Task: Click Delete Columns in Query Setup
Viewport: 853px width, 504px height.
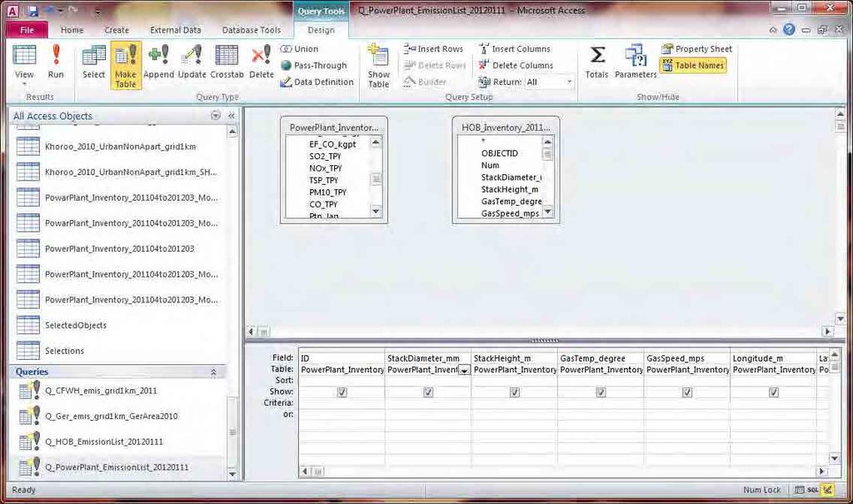Action: click(516, 65)
